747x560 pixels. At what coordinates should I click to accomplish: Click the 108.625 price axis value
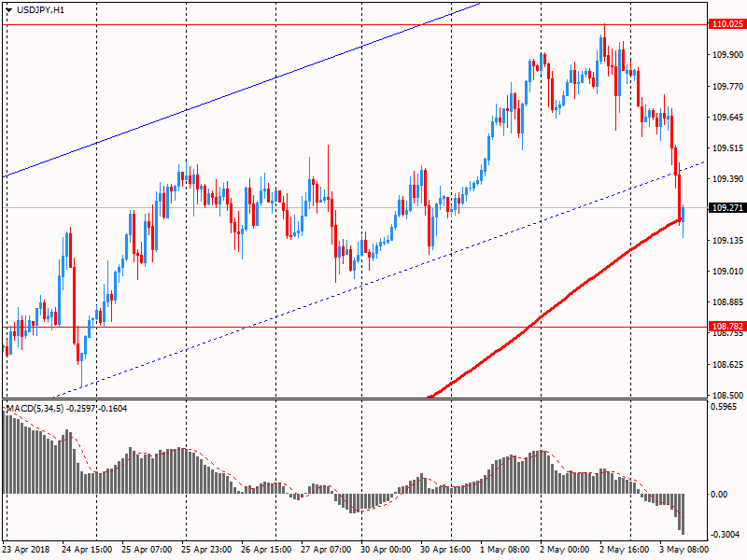[x=727, y=365]
